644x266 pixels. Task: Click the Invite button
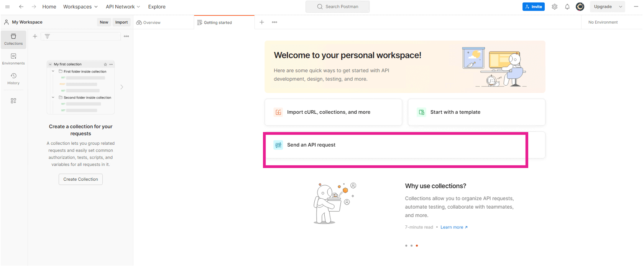coord(534,7)
